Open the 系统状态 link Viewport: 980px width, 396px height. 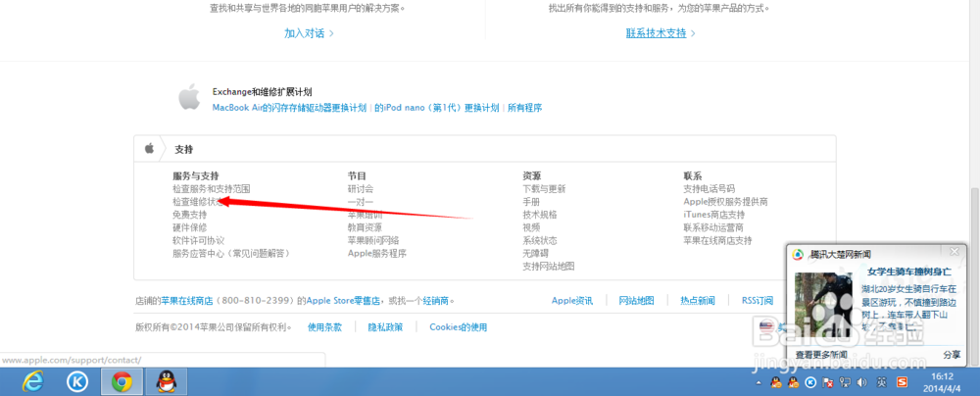(x=540, y=241)
